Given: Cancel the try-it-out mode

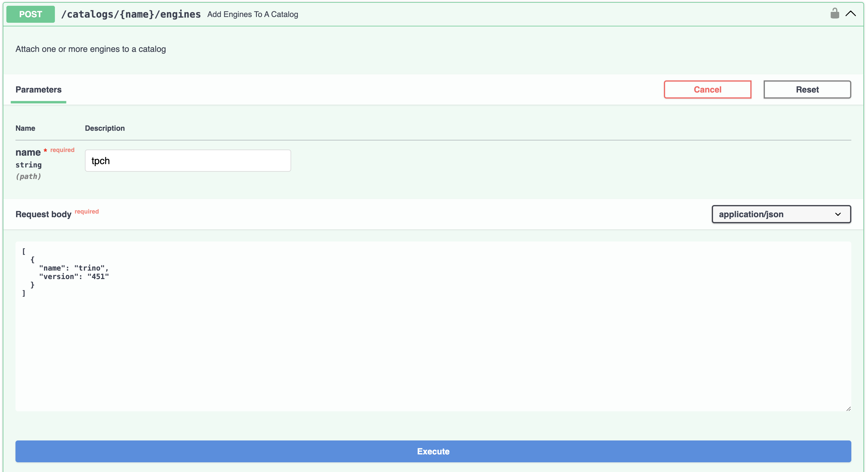Looking at the screenshot, I should pyautogui.click(x=707, y=89).
